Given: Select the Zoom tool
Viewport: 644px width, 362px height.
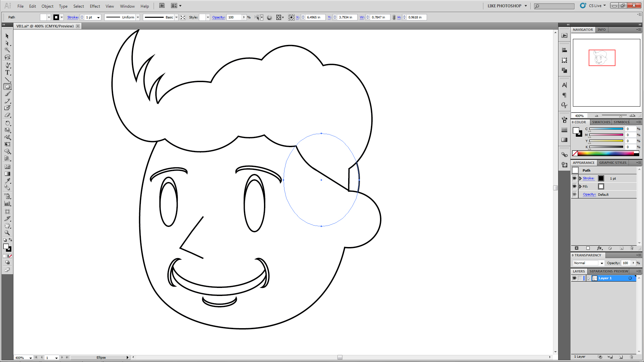Looking at the screenshot, I should pos(7,233).
